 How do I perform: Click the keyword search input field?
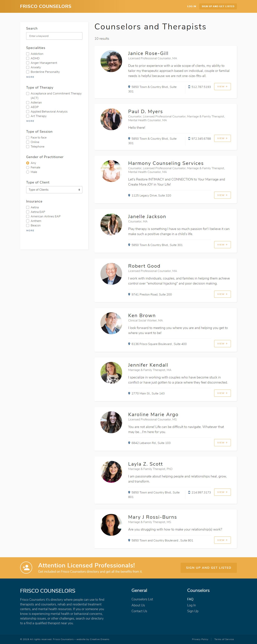(54, 36)
